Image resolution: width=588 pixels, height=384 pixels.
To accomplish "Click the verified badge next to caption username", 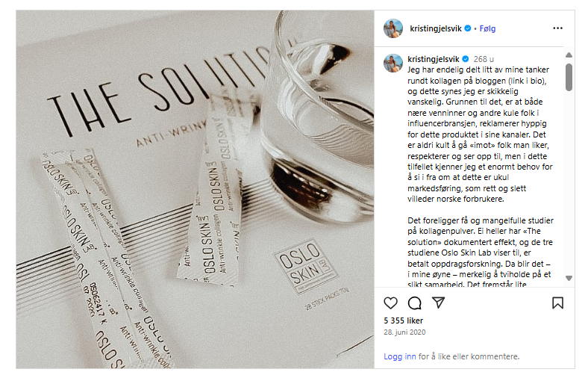I will (465, 59).
